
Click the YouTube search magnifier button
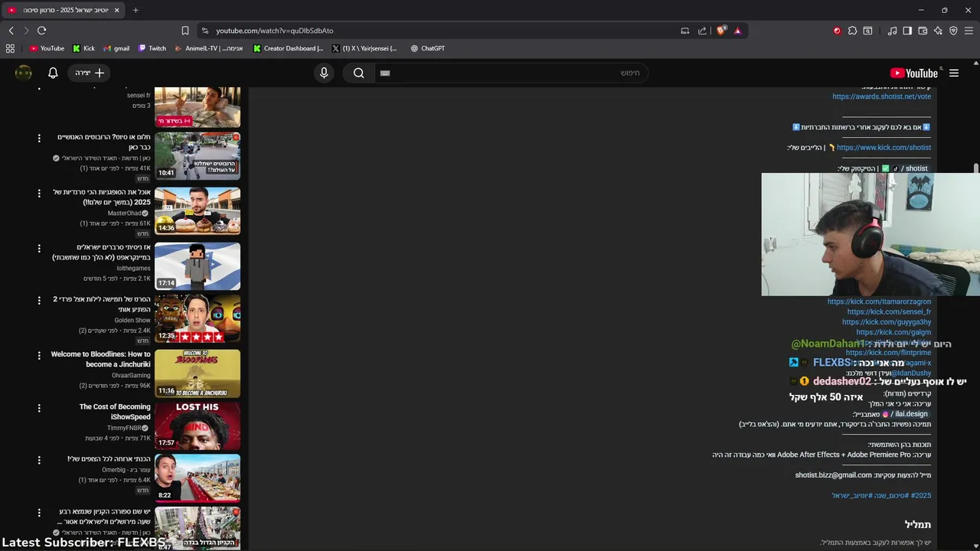358,73
